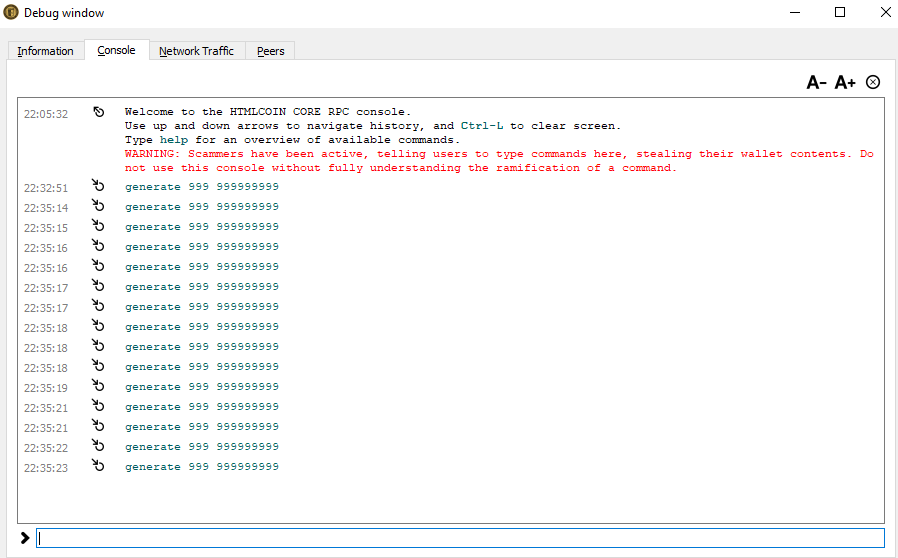Click the generate command at 22:35:15
The image size is (898, 558).
tap(202, 227)
